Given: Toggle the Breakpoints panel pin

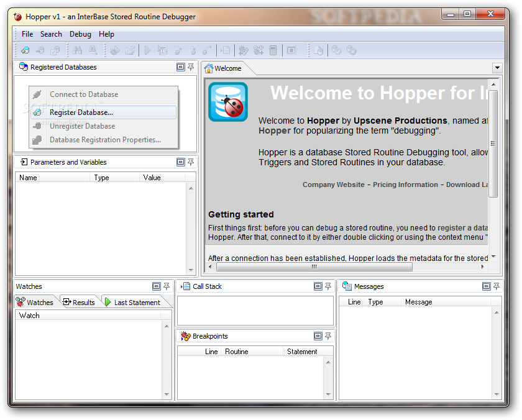Looking at the screenshot, I should [x=328, y=336].
